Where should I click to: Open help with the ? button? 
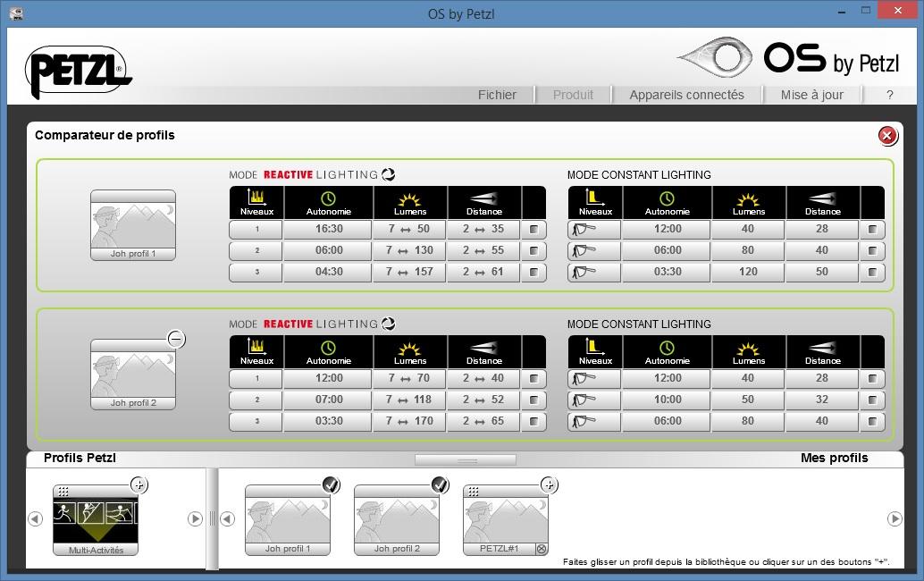(x=889, y=95)
